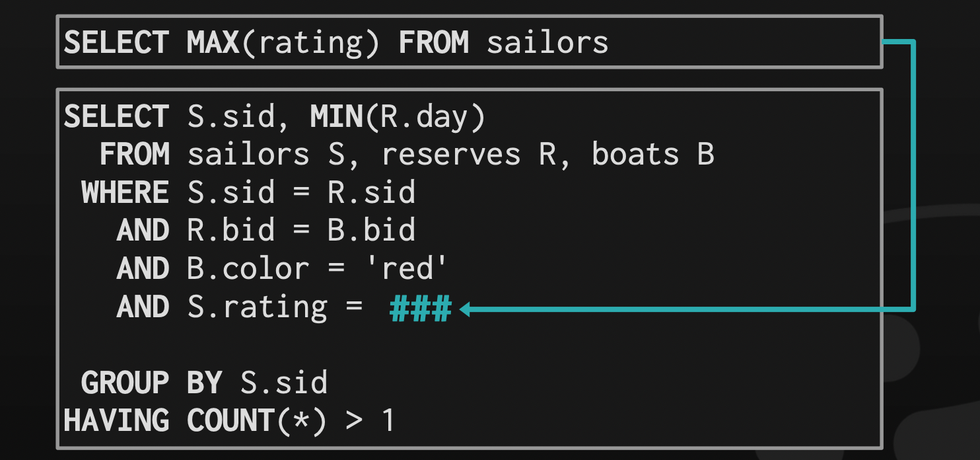980x460 pixels.
Task: Click the 'R.bid = B.bid' condition
Action: [301, 231]
